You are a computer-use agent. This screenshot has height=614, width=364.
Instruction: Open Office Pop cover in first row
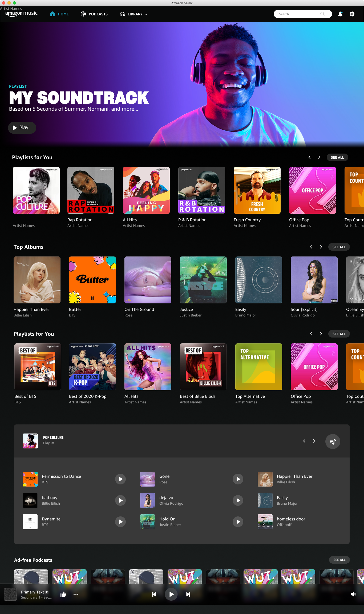tap(313, 190)
